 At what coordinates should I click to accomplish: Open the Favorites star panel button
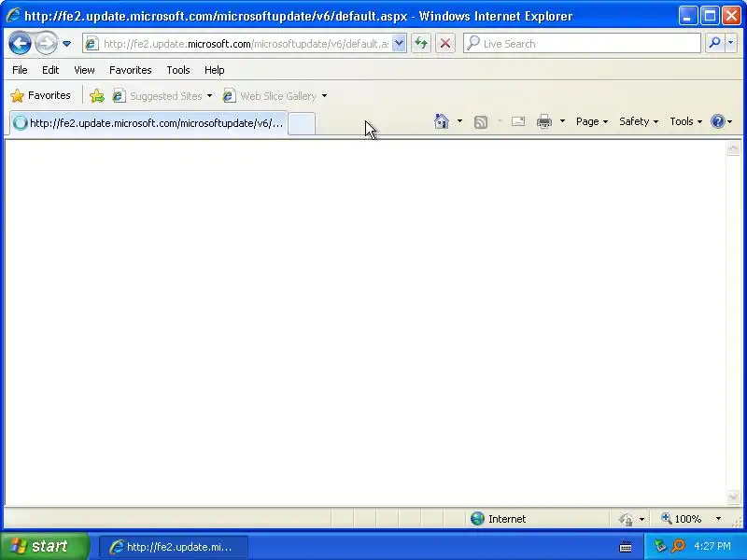(40, 96)
